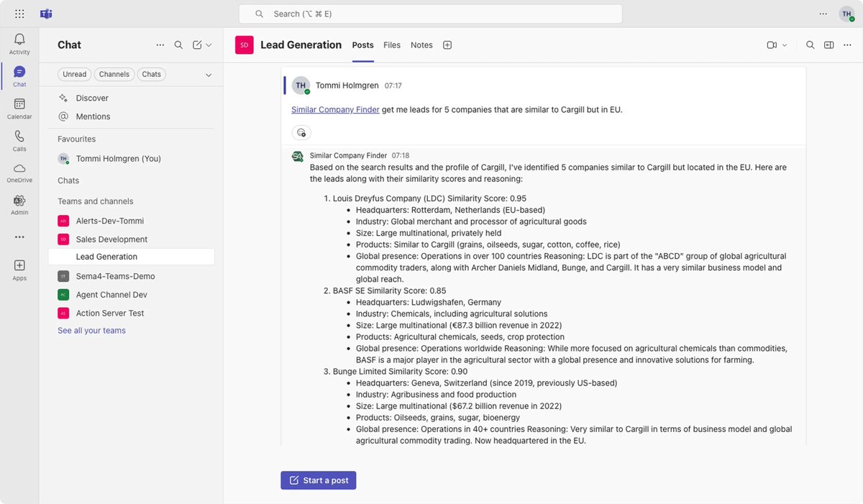Collapse the Chats section header

[68, 180]
